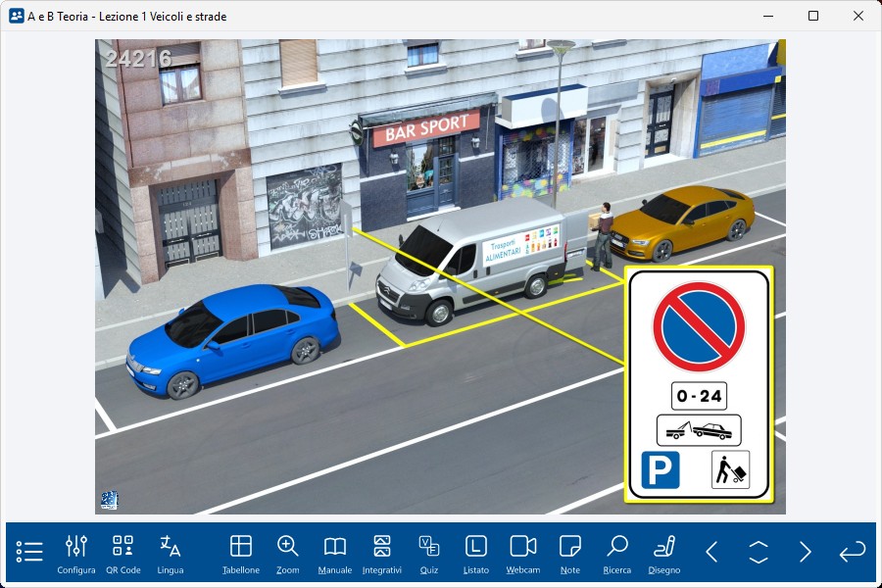Screen dimensions: 882x588
Task: Open the Manuale book
Action: (x=335, y=553)
